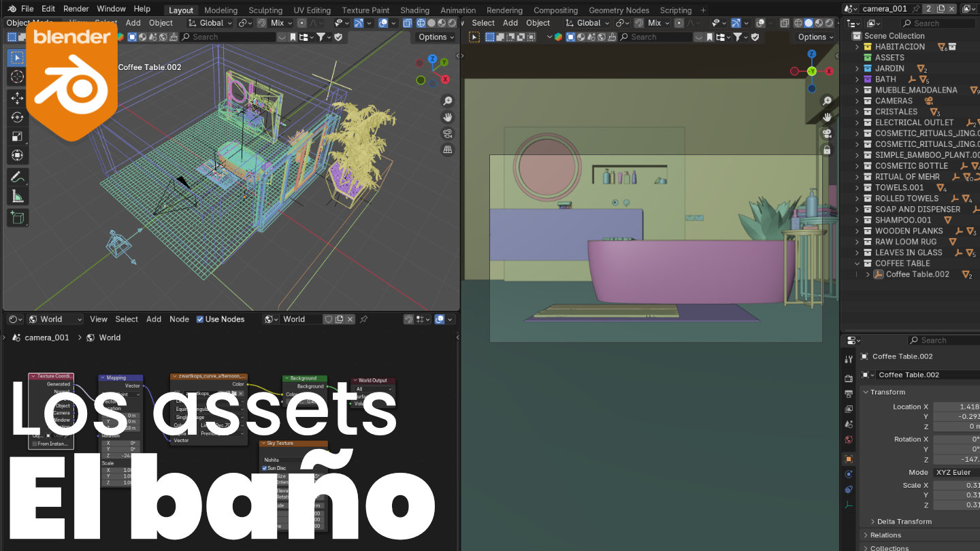Click the pan hand icon in right viewport
The height and width of the screenshot is (551, 980).
point(827,117)
